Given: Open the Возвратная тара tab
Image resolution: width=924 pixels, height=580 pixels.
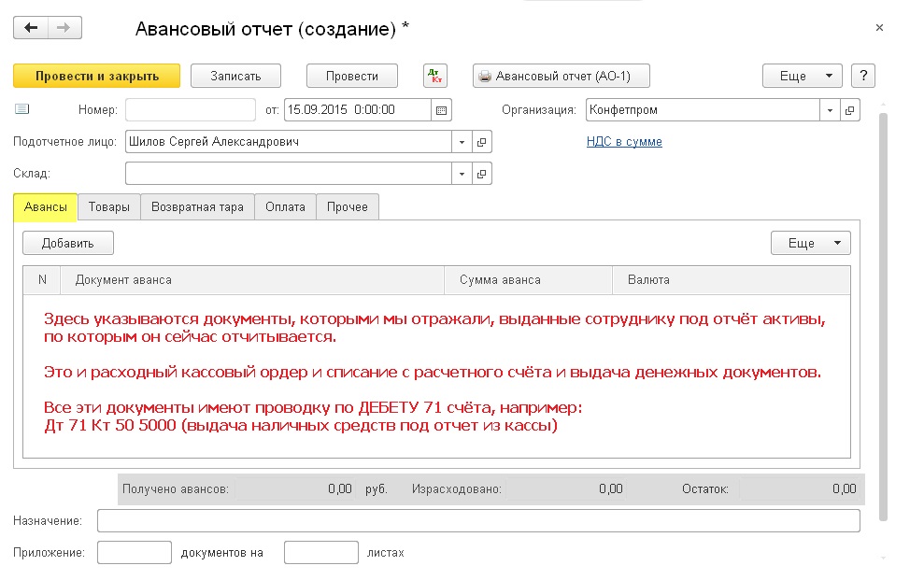Looking at the screenshot, I should click(x=197, y=207).
